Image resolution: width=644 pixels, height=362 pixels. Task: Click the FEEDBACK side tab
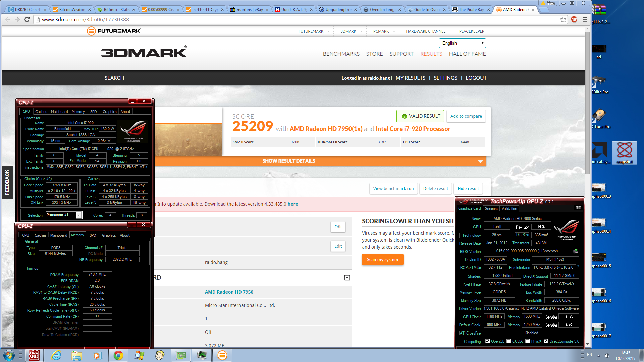click(x=7, y=182)
